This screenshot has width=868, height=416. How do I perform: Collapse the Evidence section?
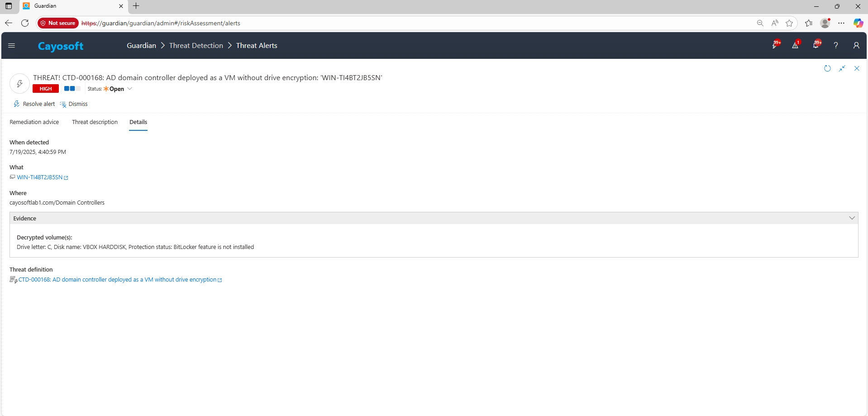click(852, 218)
